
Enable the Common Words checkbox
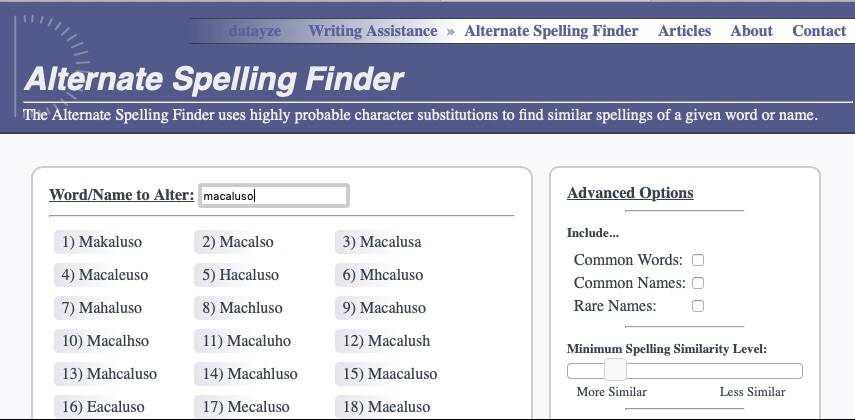tap(698, 260)
